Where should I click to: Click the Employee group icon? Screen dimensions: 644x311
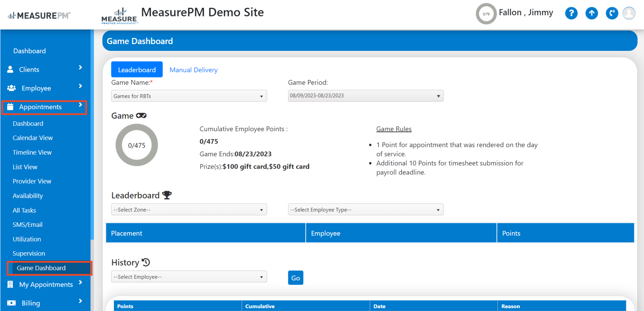(11, 88)
